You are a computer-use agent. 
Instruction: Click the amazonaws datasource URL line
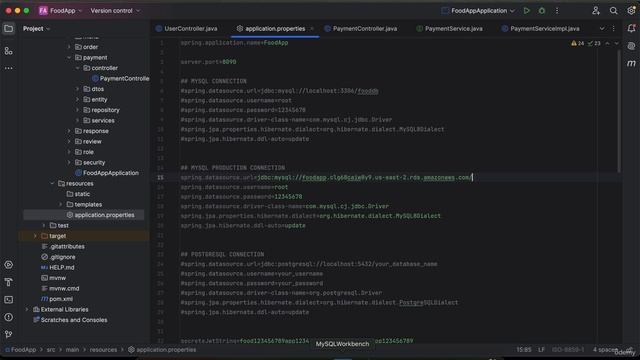pyautogui.click(x=327, y=178)
